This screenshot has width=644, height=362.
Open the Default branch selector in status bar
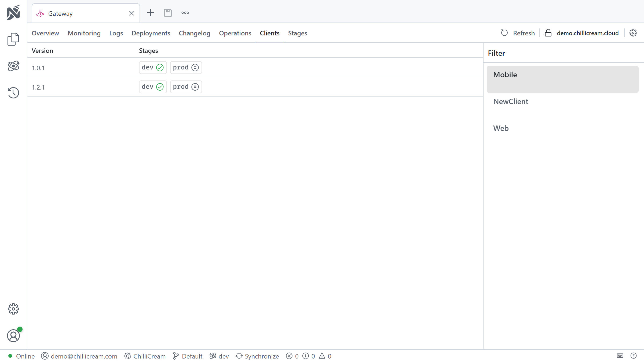point(188,356)
